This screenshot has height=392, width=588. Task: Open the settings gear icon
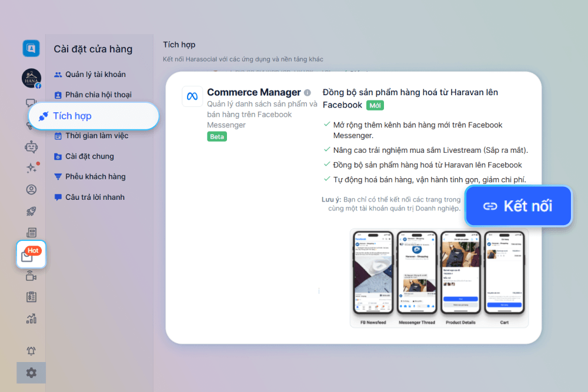31,373
